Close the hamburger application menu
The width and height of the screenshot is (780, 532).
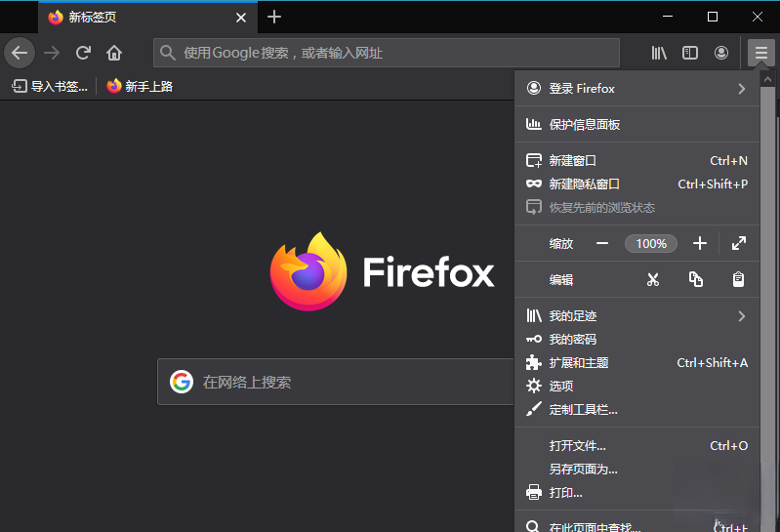(761, 53)
